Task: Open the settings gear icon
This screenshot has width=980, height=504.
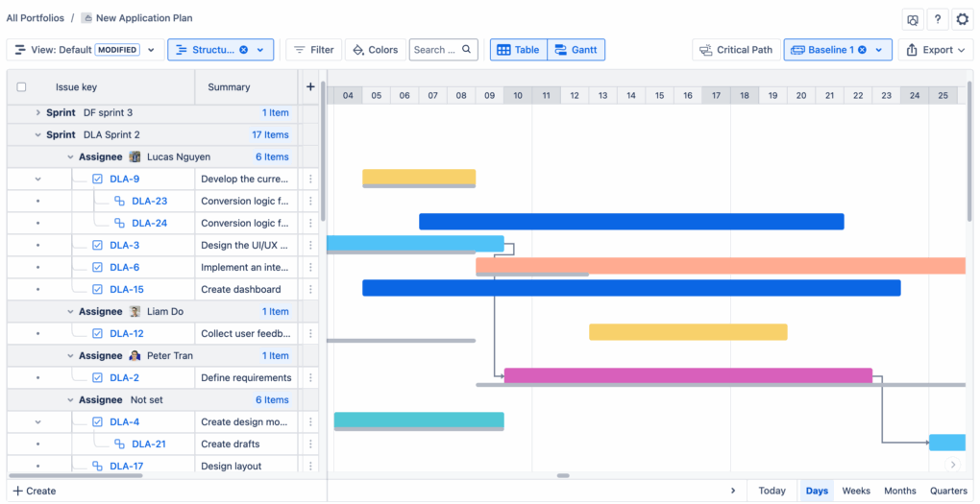Action: [963, 19]
